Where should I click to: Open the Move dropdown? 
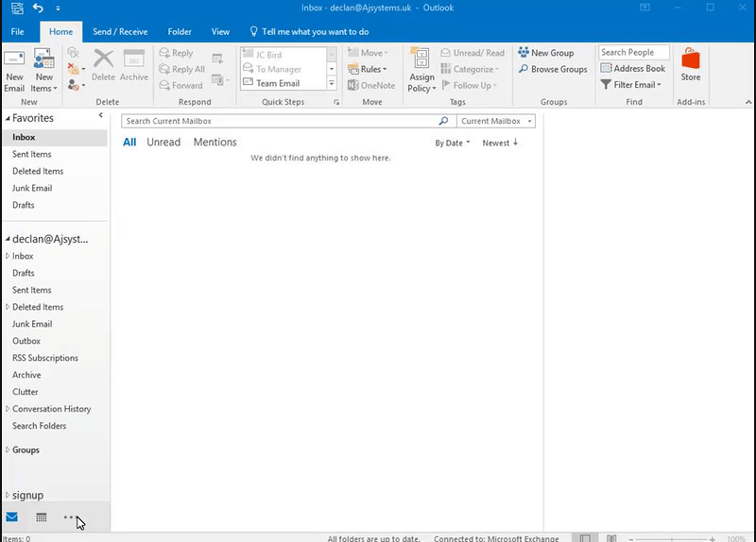[368, 53]
